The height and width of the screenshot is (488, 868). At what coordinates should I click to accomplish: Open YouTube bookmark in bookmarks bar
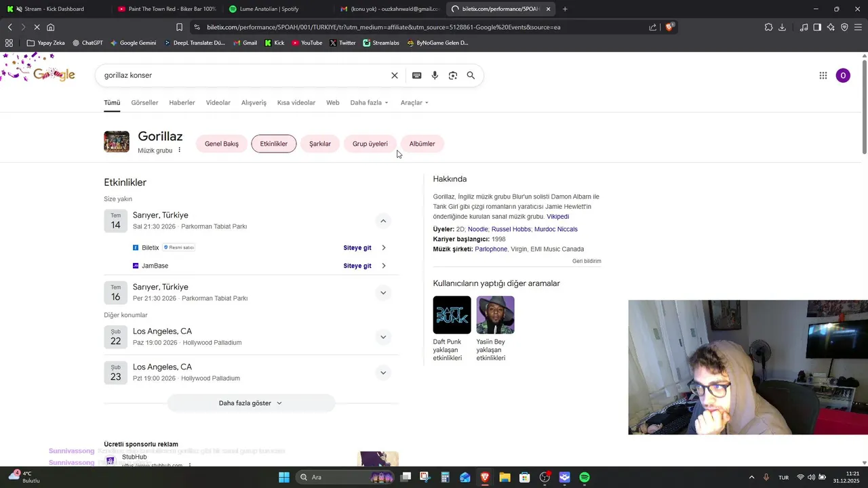point(307,43)
